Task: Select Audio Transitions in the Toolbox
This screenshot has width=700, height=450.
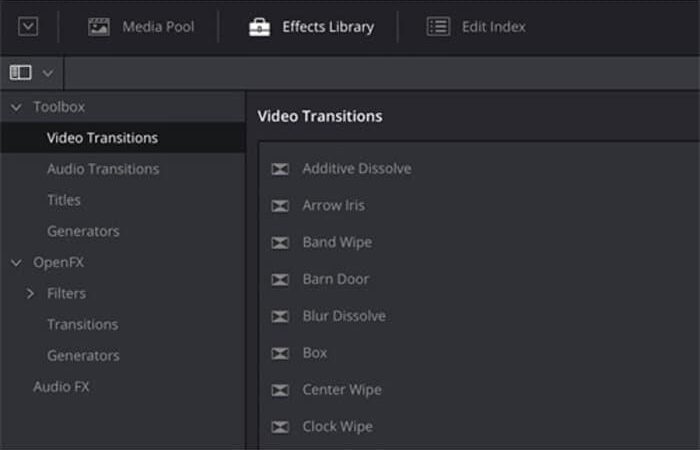Action: click(x=103, y=169)
